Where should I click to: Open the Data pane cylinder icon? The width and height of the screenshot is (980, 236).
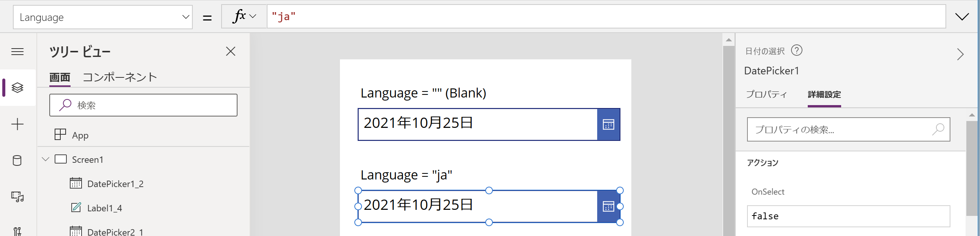click(x=17, y=160)
